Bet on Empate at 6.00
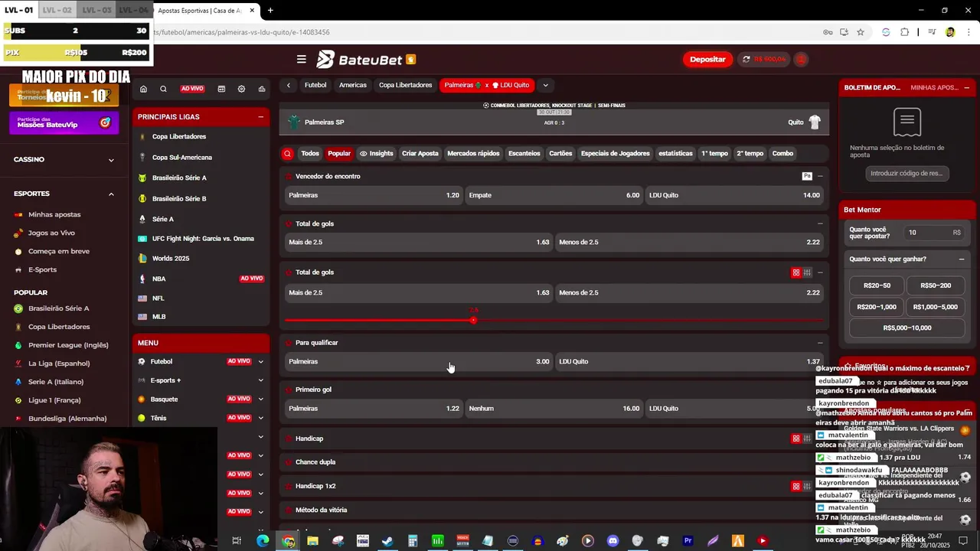Image resolution: width=980 pixels, height=551 pixels. 554,195
